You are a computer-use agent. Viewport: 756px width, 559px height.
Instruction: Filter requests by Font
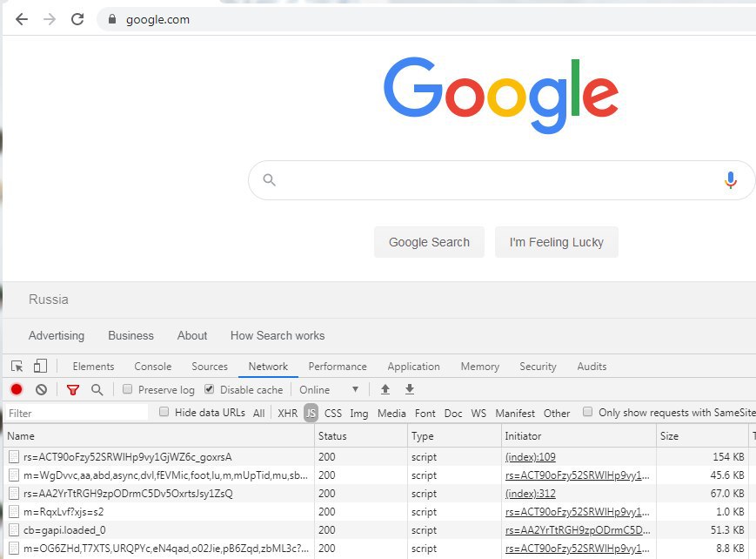[425, 414]
